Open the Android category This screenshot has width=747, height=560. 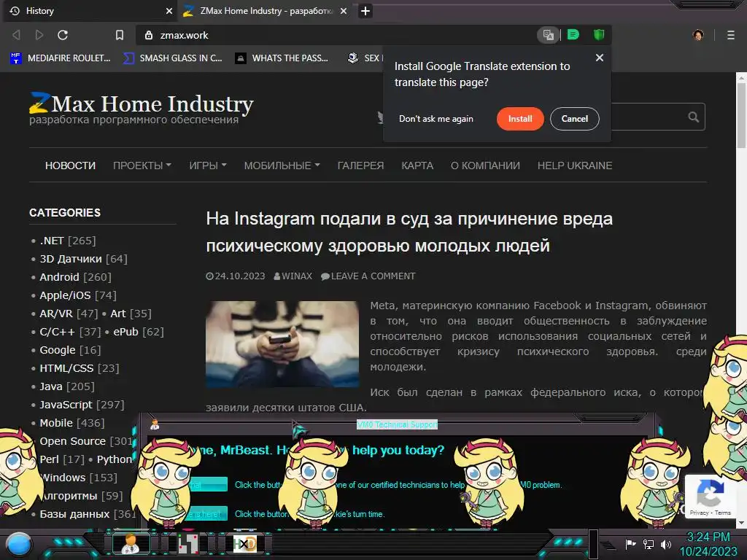click(x=59, y=276)
